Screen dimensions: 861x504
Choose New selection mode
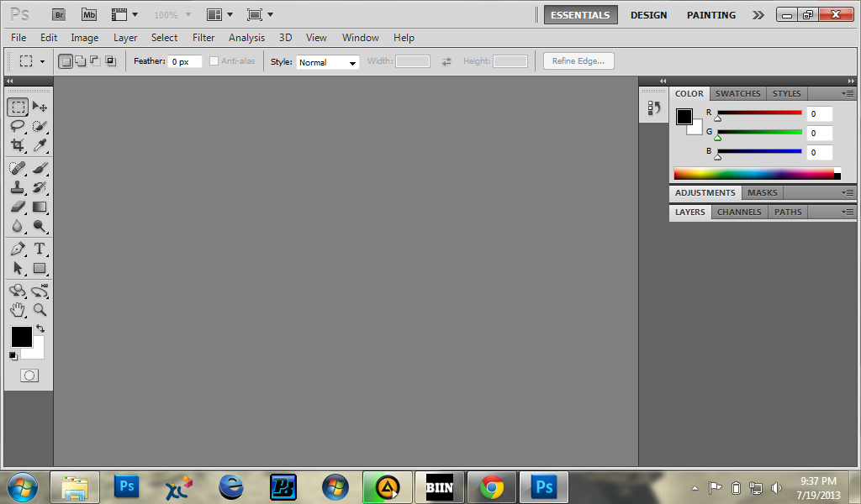(x=66, y=60)
